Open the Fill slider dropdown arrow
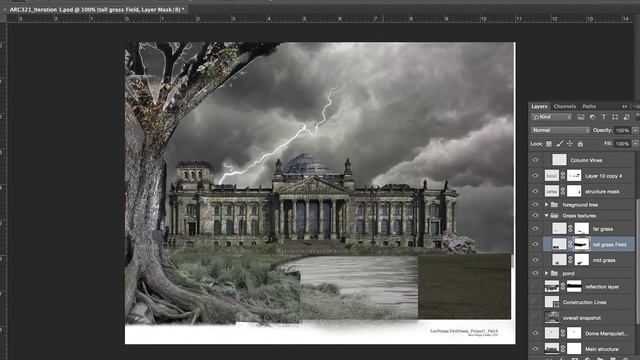 635,144
